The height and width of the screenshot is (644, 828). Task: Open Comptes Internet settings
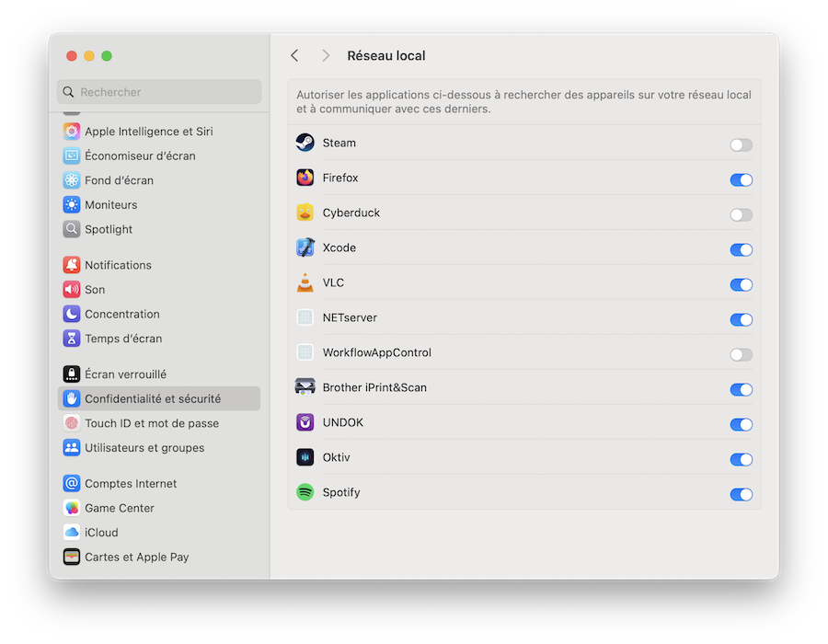(159, 484)
